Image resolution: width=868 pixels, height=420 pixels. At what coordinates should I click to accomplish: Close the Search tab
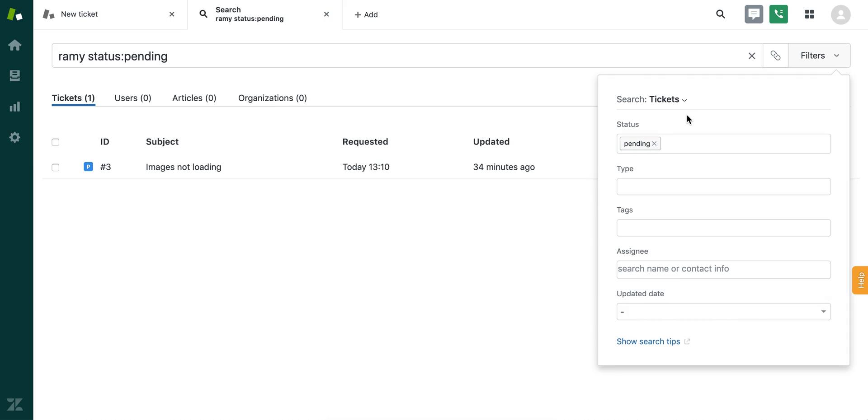point(326,14)
